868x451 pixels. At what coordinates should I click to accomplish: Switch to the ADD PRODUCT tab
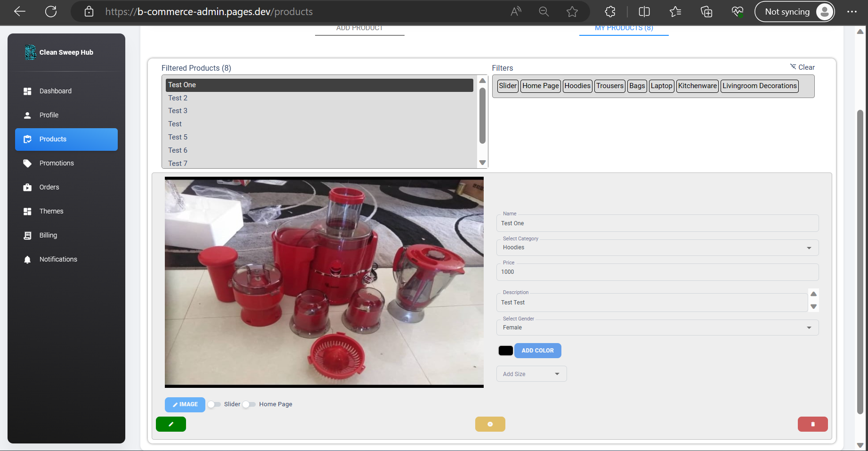click(359, 27)
